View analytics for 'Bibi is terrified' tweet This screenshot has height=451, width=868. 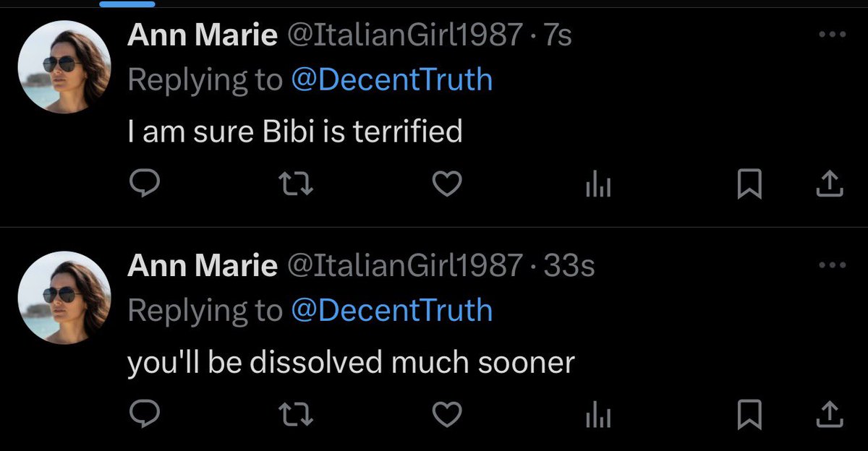coord(597,186)
